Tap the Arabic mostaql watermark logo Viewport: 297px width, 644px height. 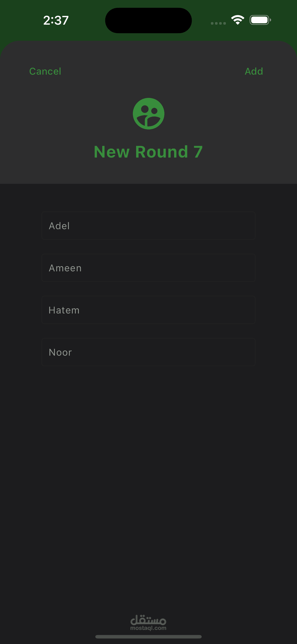(x=148, y=619)
